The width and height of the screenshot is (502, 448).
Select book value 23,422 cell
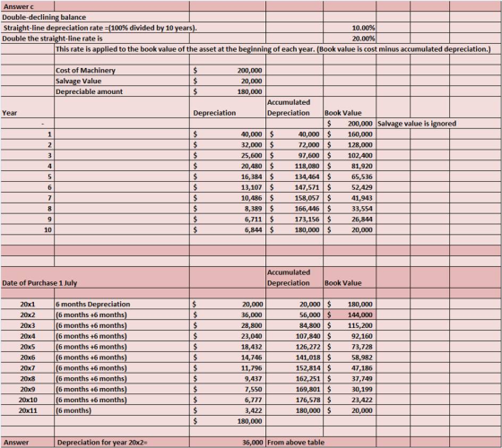(350, 400)
